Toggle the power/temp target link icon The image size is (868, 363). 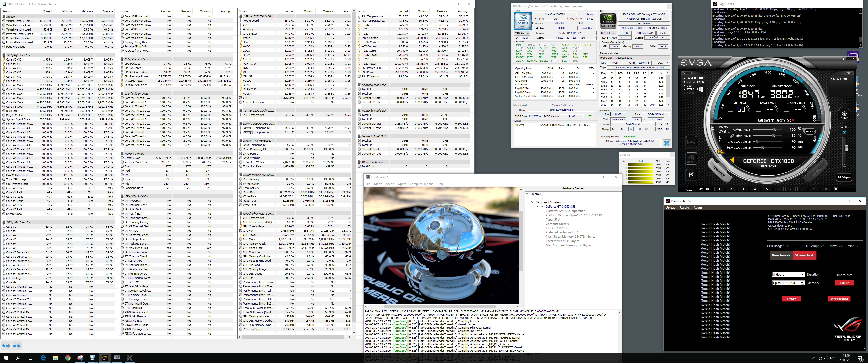coord(732,136)
